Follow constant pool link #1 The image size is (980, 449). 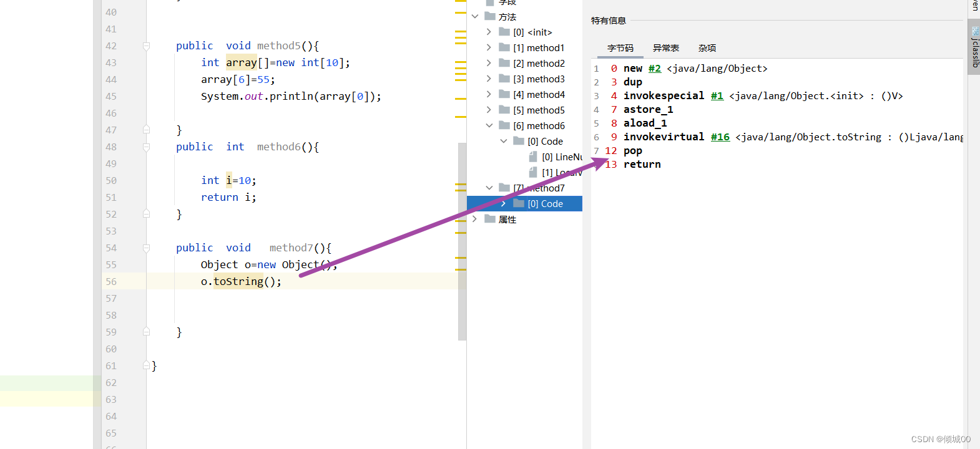pos(717,96)
